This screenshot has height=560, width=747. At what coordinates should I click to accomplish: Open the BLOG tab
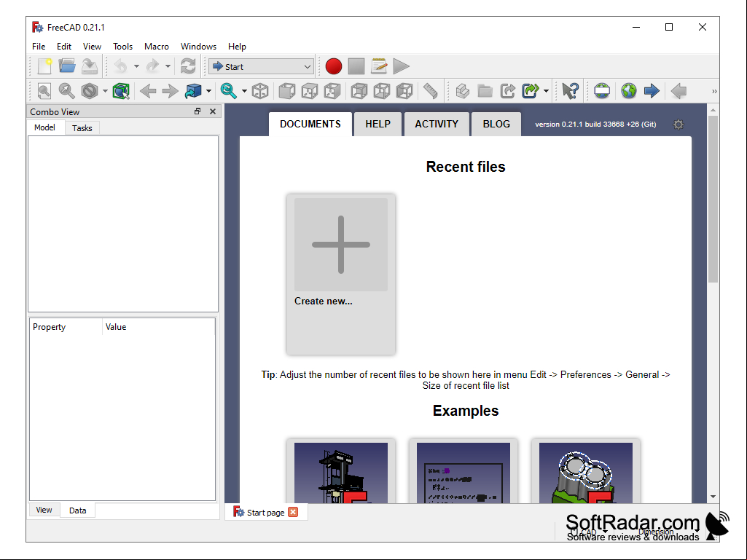click(496, 125)
